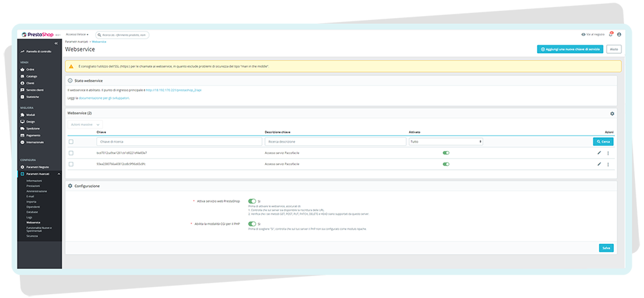Click the Salva button
This screenshot has height=298, width=644.
coord(606,248)
